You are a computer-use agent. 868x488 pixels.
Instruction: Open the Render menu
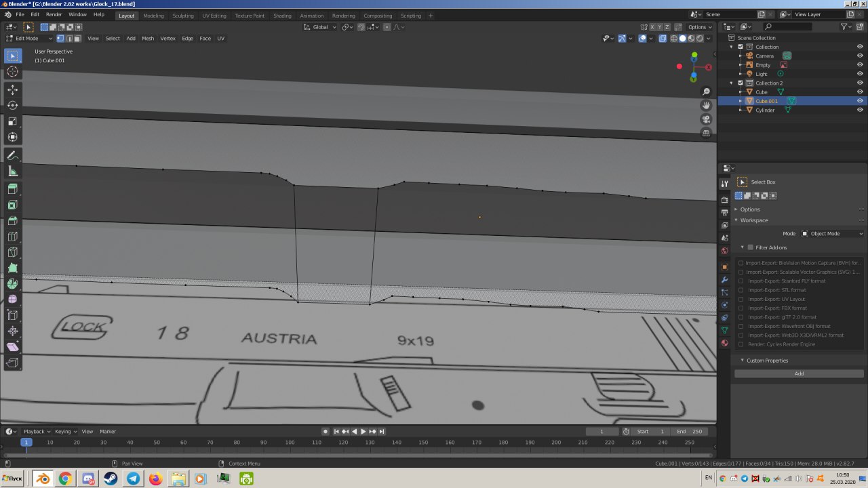[x=54, y=15]
